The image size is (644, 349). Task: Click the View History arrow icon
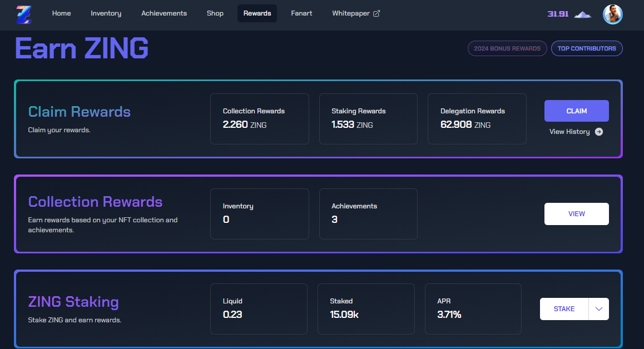coord(599,132)
